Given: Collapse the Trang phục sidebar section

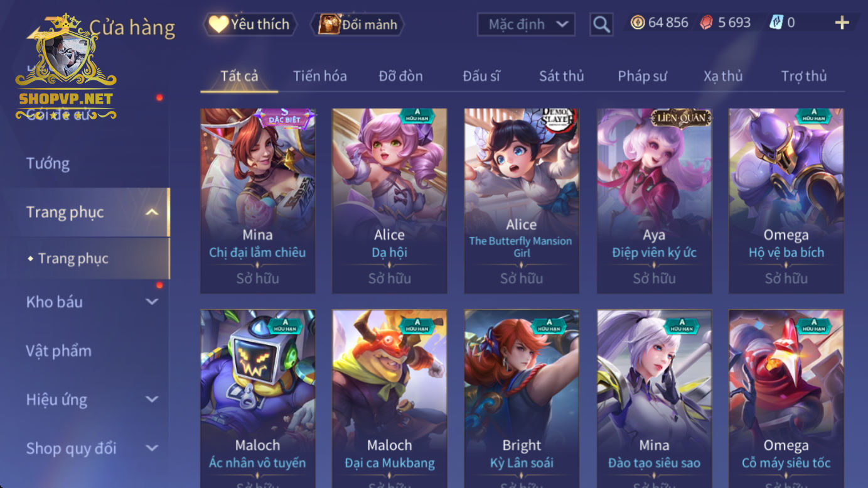Looking at the screenshot, I should point(152,212).
